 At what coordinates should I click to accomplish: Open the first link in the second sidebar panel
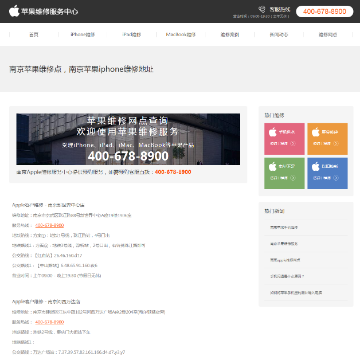point(284,227)
